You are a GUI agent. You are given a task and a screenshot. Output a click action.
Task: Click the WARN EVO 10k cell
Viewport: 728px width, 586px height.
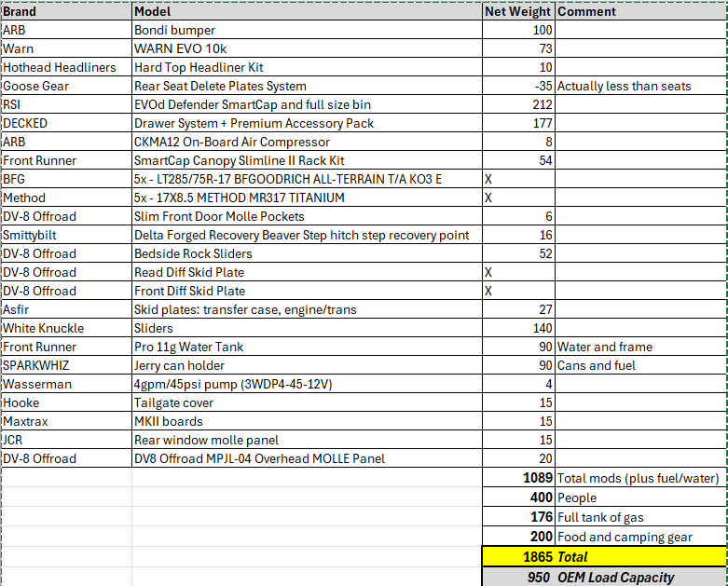[x=307, y=48]
